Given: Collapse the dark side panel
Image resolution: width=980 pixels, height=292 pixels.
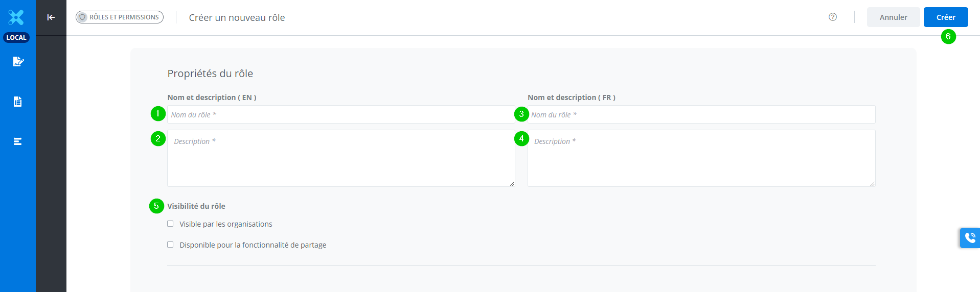Looking at the screenshot, I should tap(51, 17).
